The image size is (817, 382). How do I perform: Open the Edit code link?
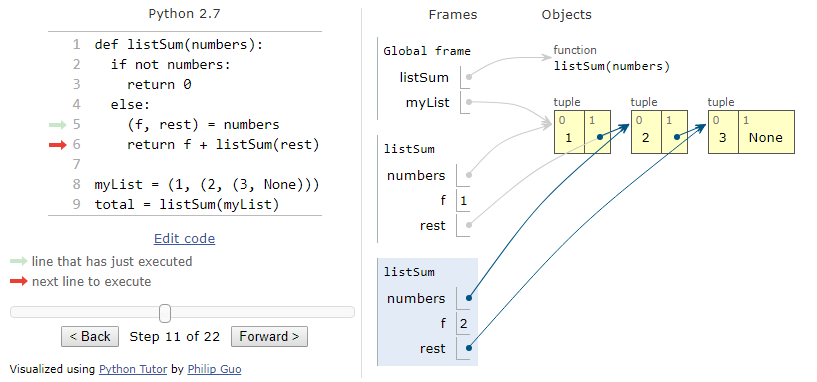click(x=184, y=239)
